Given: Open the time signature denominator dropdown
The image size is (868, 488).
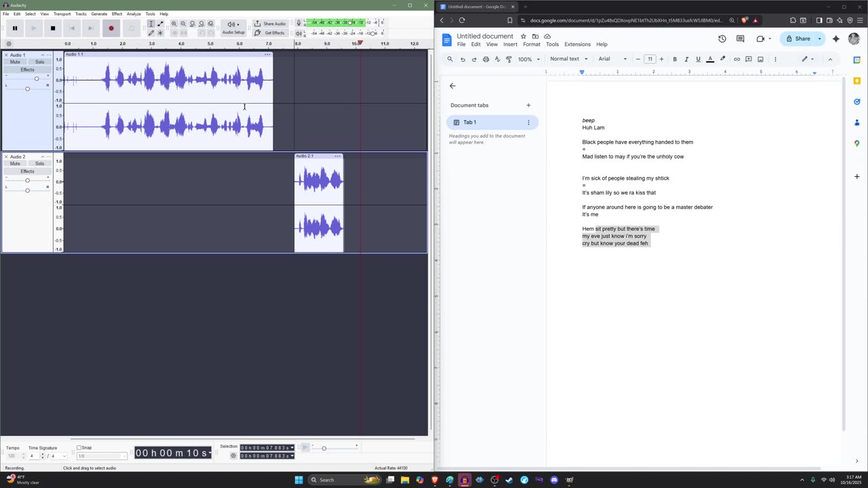Looking at the screenshot, I should pyautogui.click(x=58, y=455).
